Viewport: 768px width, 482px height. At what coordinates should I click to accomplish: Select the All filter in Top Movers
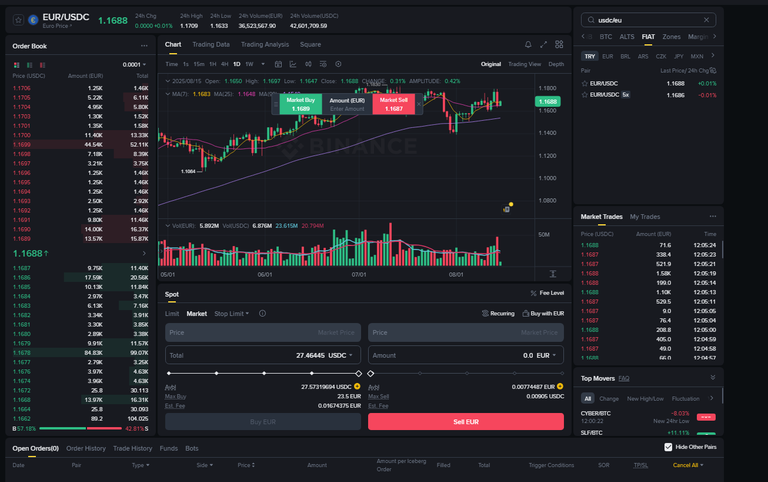588,398
